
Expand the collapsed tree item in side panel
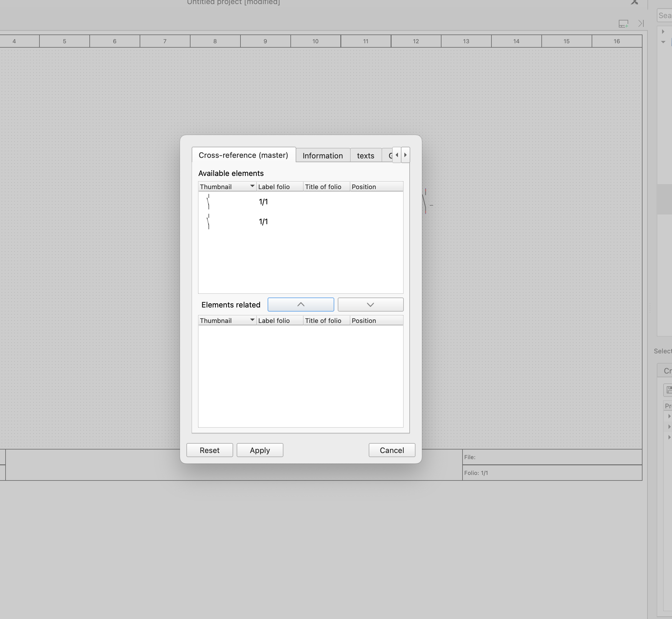pos(663,32)
